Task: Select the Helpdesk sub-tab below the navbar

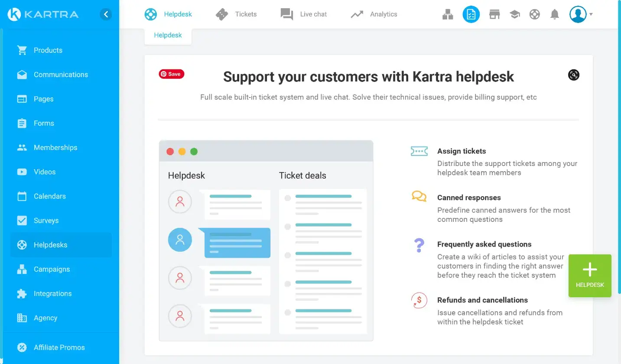Action: 168,36
